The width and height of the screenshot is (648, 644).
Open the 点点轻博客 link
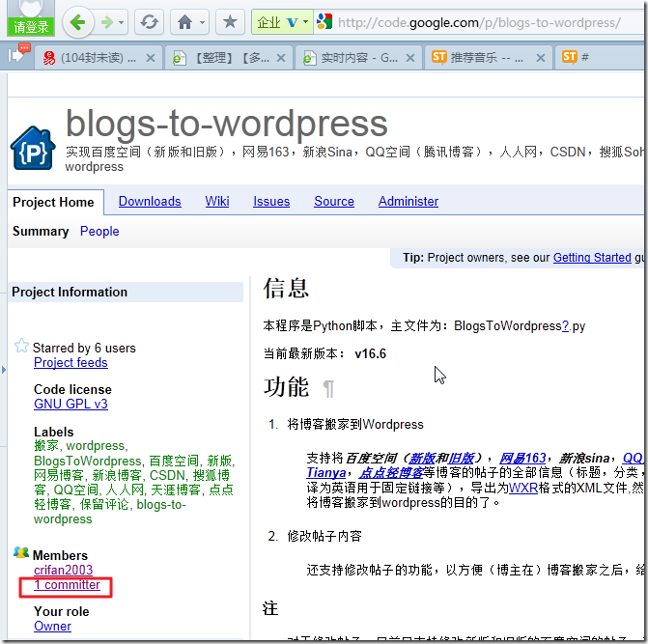(x=391, y=472)
